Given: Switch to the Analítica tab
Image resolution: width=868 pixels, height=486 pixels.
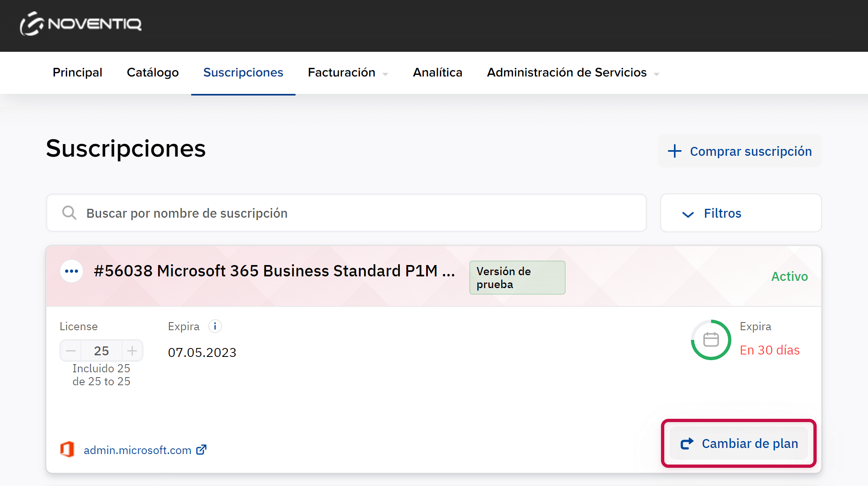Looking at the screenshot, I should tap(437, 73).
